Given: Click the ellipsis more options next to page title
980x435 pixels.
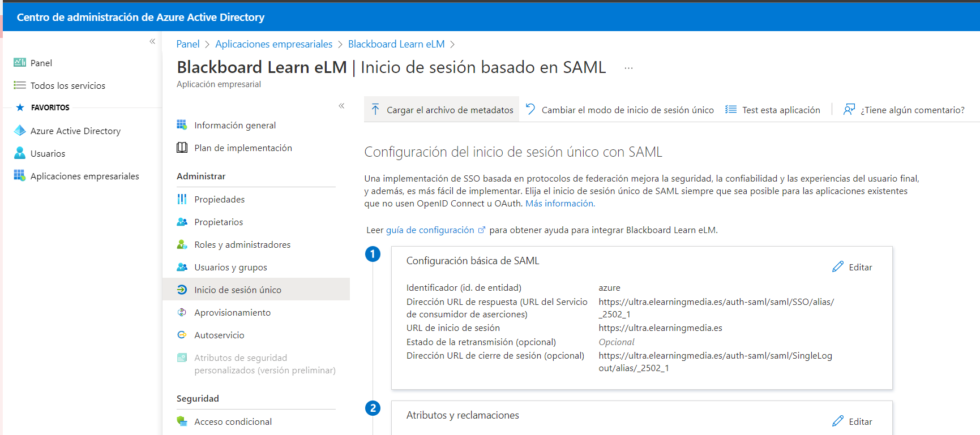Looking at the screenshot, I should coord(628,68).
